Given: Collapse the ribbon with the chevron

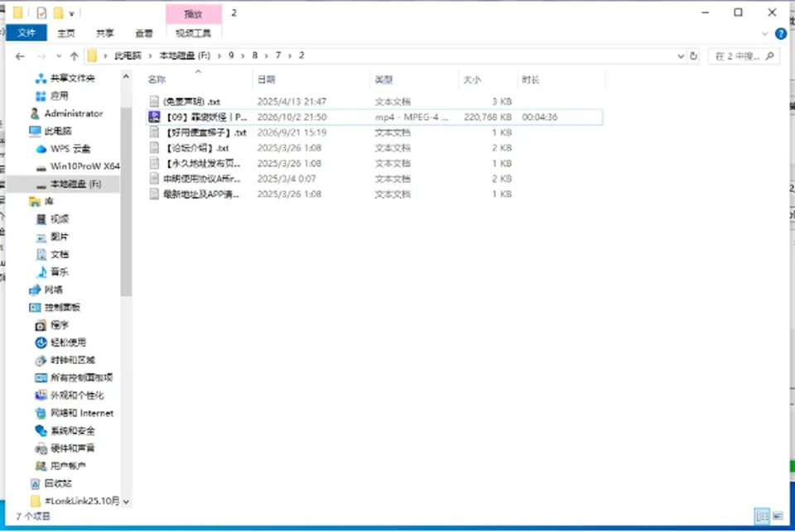Looking at the screenshot, I should pos(764,34).
